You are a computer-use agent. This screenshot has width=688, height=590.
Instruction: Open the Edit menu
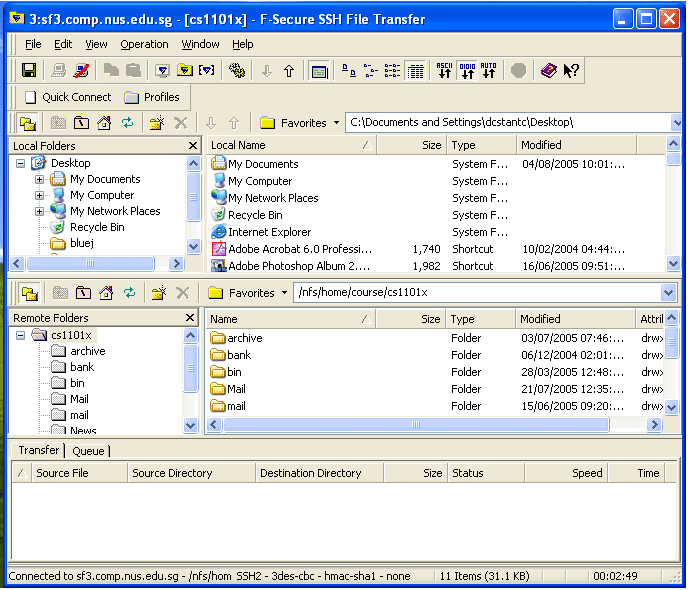click(63, 44)
